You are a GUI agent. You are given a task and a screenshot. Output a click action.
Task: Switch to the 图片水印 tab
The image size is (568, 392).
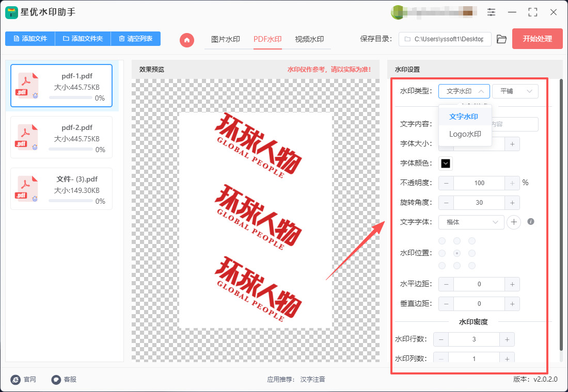click(225, 39)
